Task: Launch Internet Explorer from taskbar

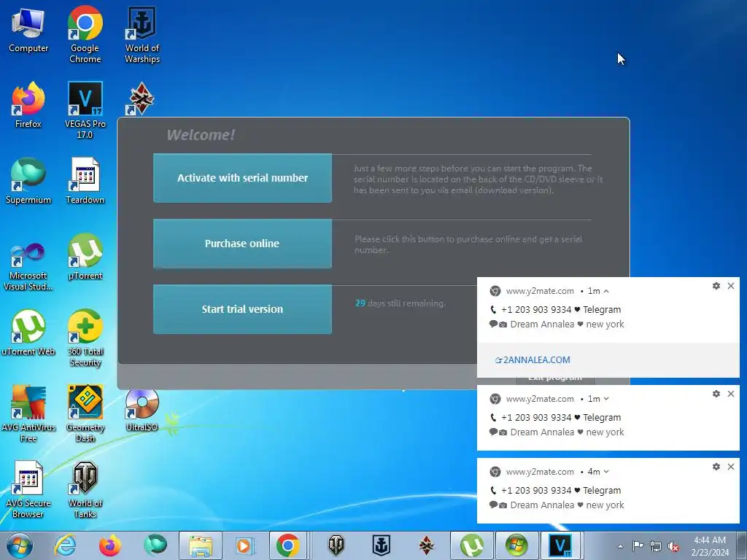Action: (x=65, y=545)
